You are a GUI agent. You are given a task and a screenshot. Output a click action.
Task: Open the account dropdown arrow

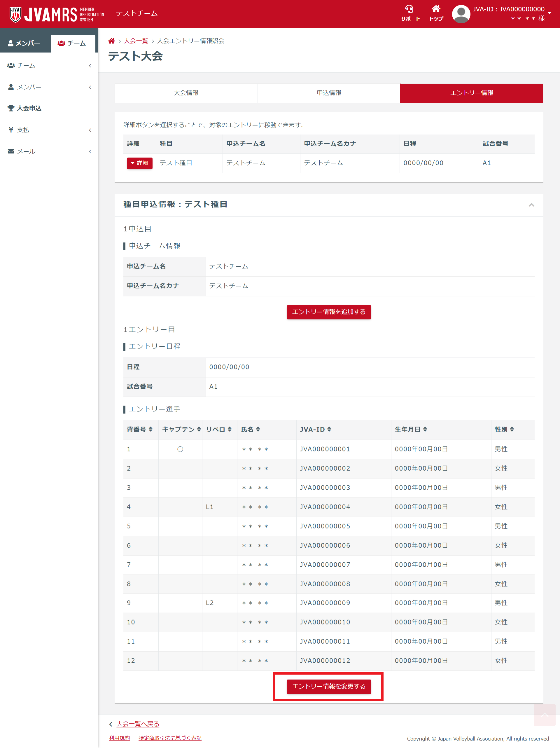click(x=549, y=13)
